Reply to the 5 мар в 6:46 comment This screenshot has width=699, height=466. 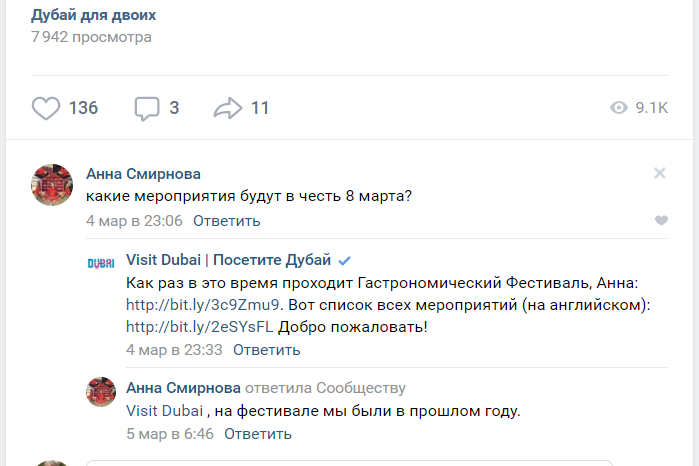257,434
